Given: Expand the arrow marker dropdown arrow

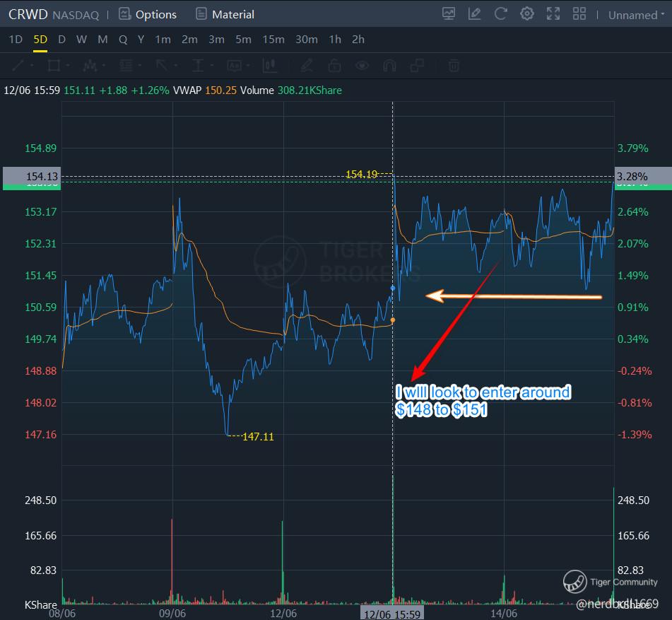Looking at the screenshot, I should coord(176,66).
